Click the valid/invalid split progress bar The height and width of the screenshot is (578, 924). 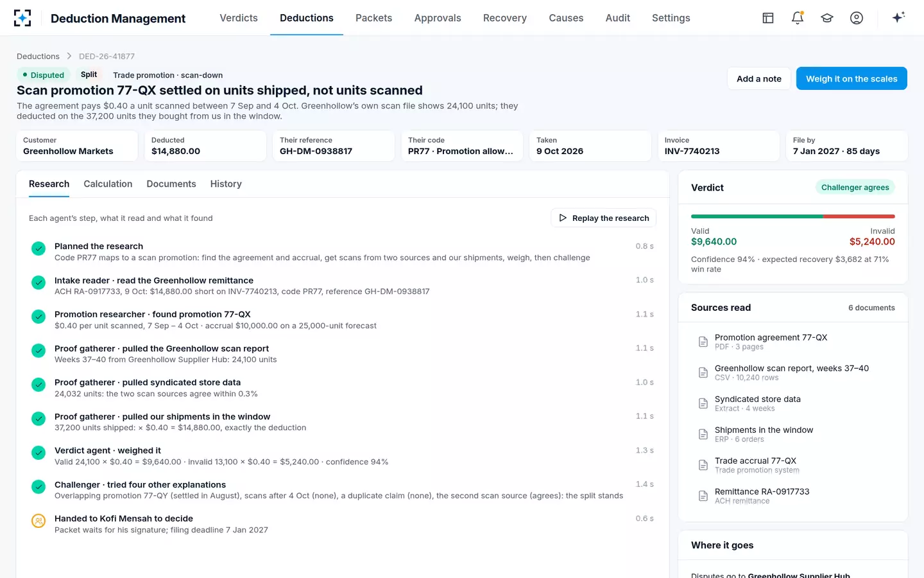(793, 216)
